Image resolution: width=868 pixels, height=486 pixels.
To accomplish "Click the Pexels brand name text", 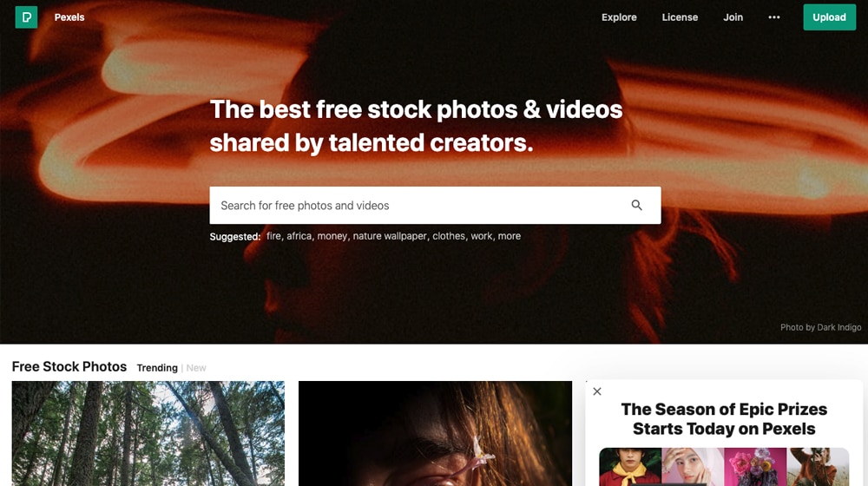I will (69, 17).
